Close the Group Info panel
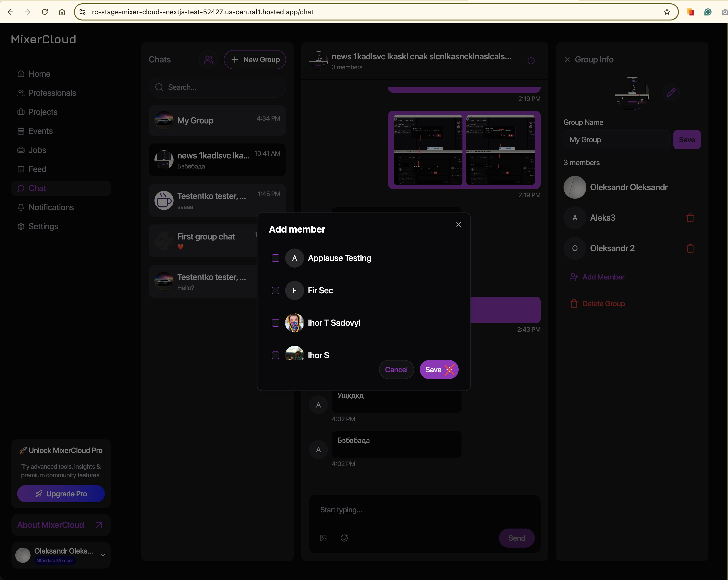The width and height of the screenshot is (728, 580). point(567,60)
